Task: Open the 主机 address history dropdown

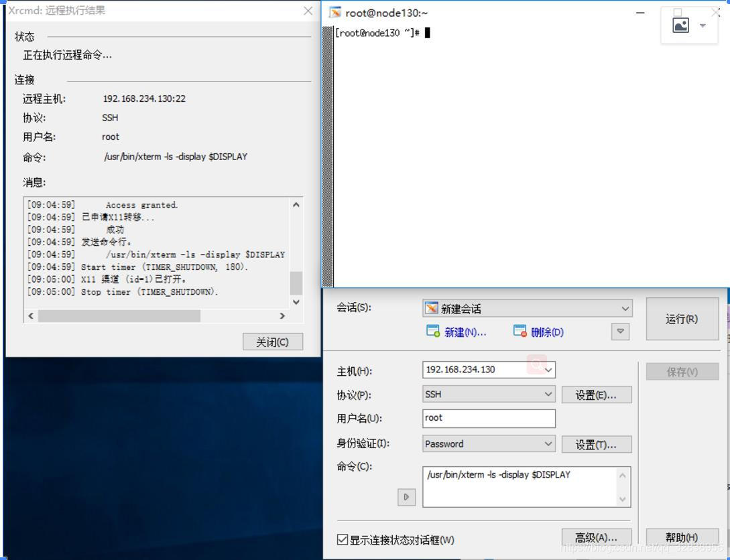Action: tap(547, 370)
